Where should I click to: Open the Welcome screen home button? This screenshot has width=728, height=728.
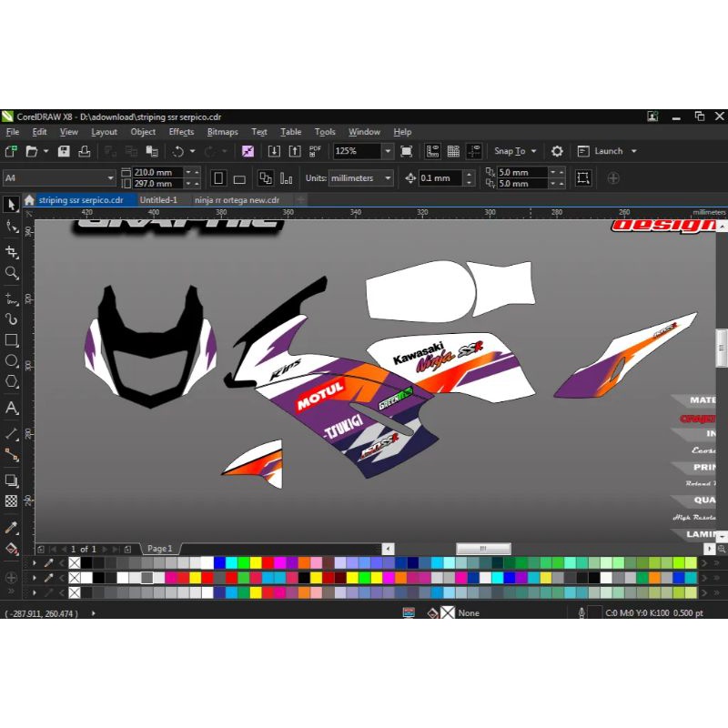(x=29, y=200)
